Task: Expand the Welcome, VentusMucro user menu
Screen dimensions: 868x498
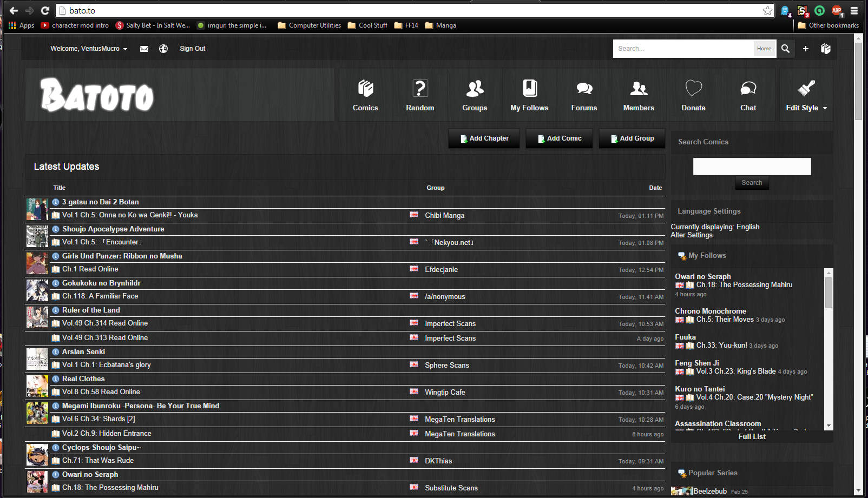Action: [89, 49]
